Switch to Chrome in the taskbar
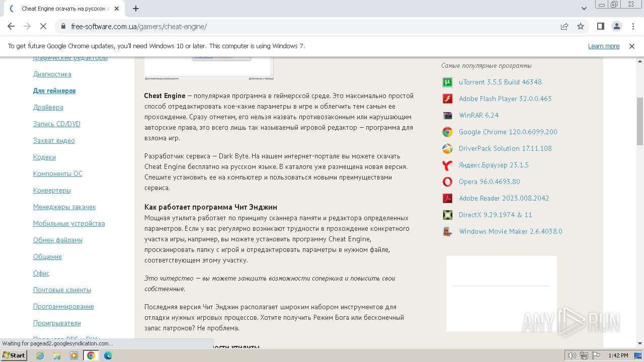Viewport: 644px width, 362px height. click(x=91, y=355)
